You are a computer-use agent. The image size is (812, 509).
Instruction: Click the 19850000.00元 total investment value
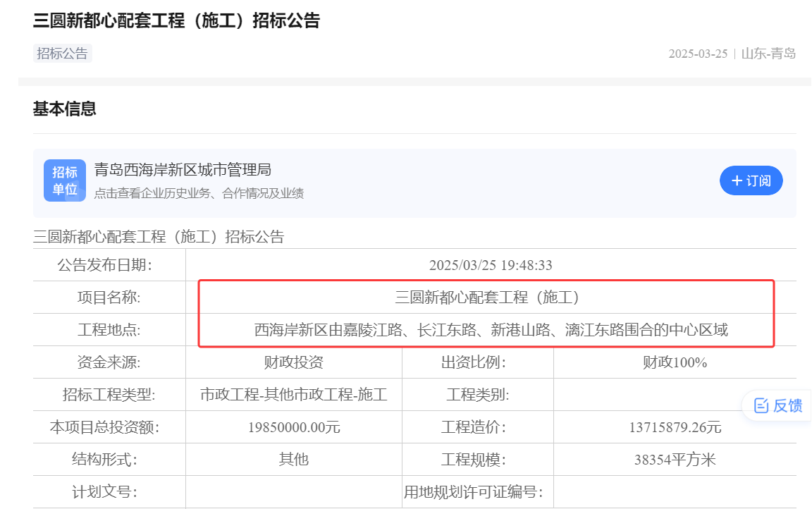(x=293, y=427)
